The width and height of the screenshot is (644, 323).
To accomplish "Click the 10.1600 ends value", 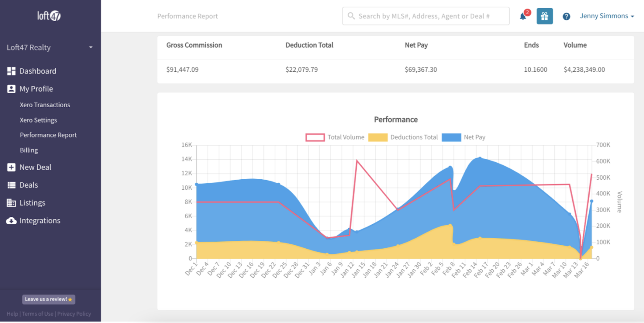I will pyautogui.click(x=535, y=70).
